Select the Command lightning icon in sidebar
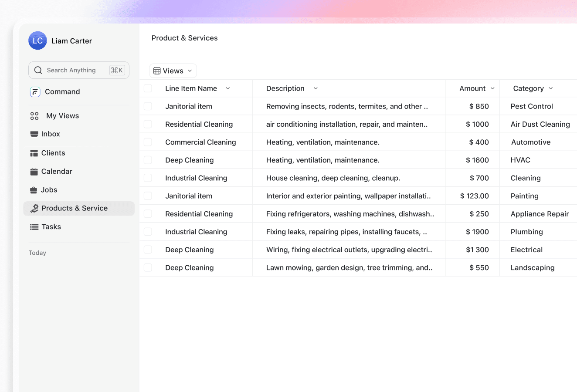Image resolution: width=577 pixels, height=392 pixels. (34, 91)
